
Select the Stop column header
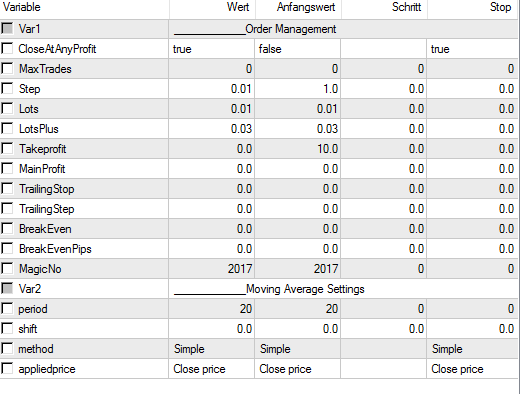[473, 7]
